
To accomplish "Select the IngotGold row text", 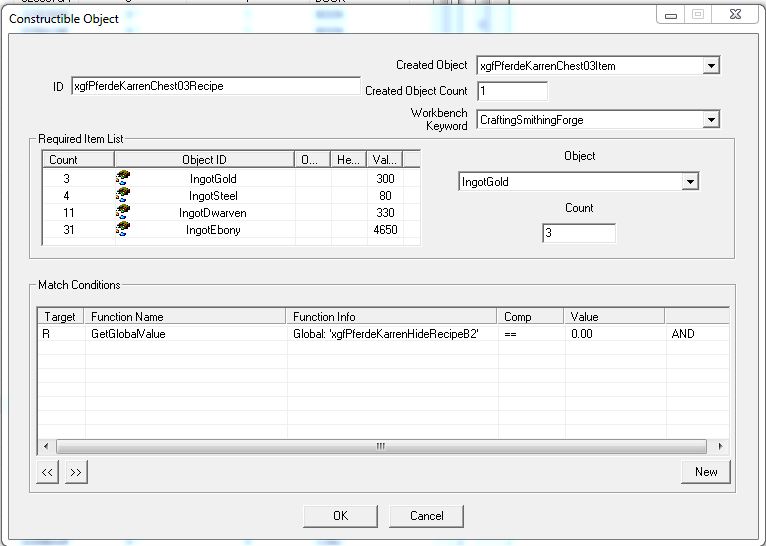I will (x=213, y=179).
